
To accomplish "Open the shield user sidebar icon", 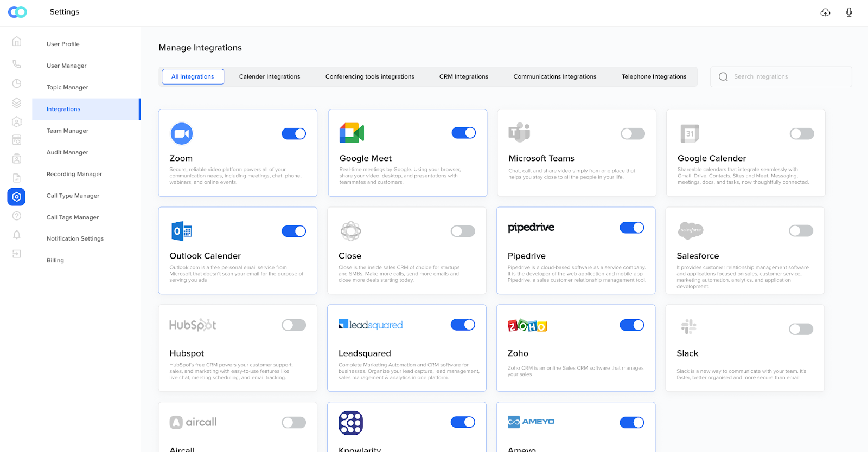I will click(x=17, y=122).
